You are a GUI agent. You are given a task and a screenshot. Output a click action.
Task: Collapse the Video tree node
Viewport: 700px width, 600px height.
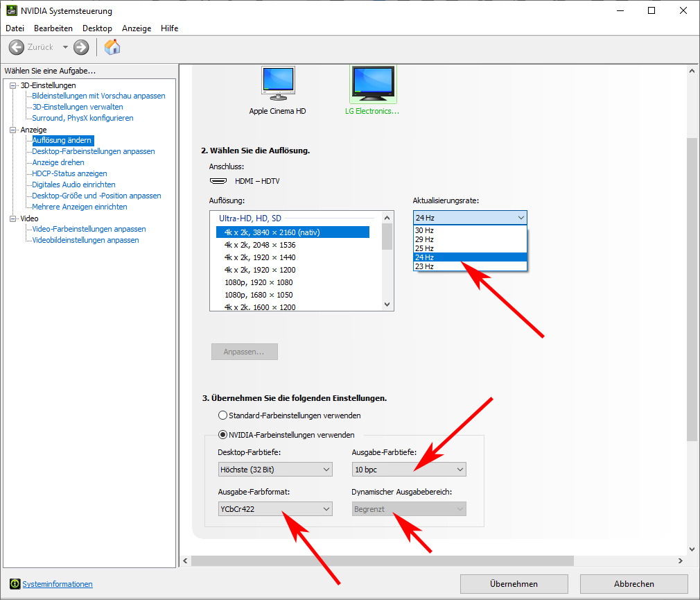pyautogui.click(x=13, y=218)
